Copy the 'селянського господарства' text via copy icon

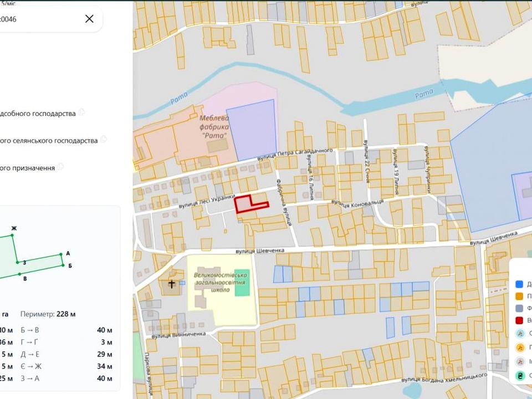pos(104,139)
